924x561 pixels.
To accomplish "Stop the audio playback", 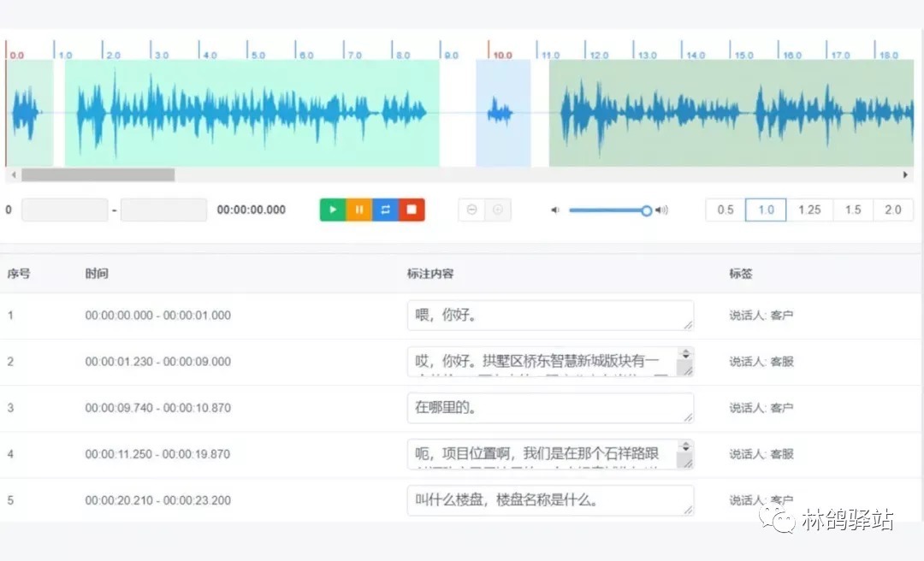I will [412, 210].
